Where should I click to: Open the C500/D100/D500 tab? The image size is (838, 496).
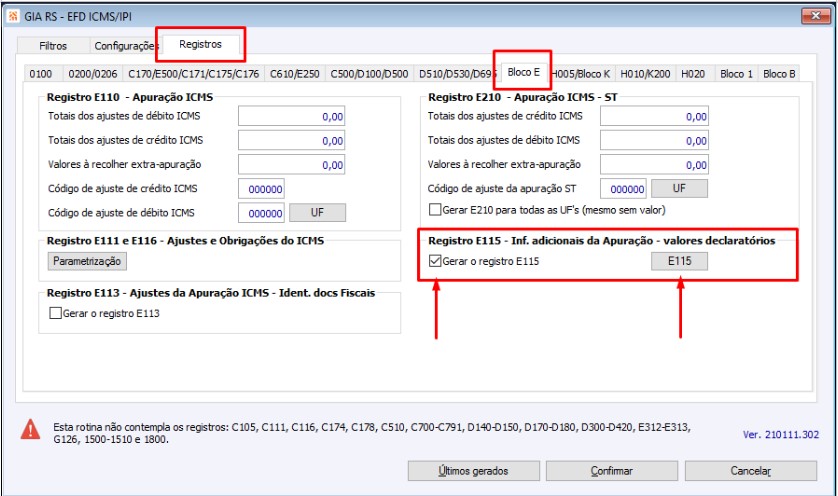click(x=369, y=74)
